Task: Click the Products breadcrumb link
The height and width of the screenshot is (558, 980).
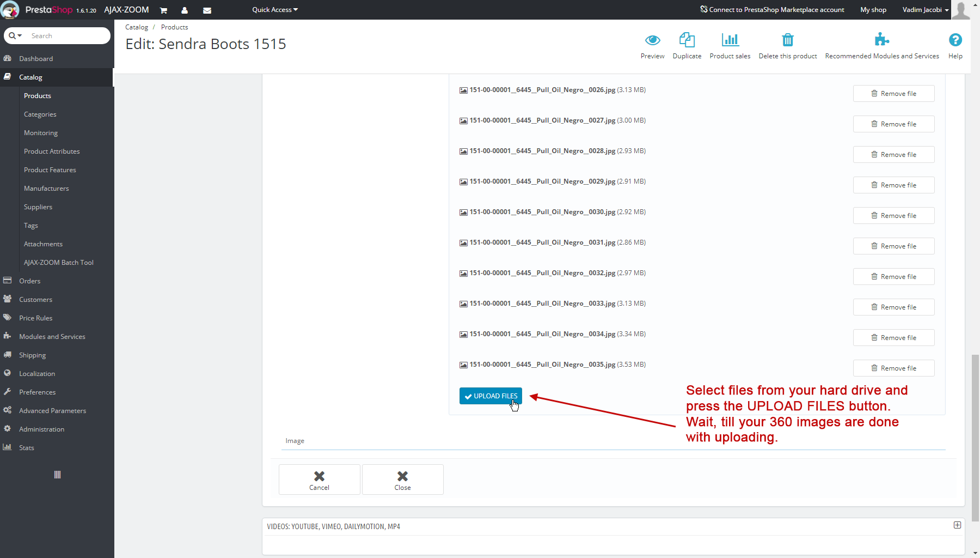Action: tap(174, 27)
